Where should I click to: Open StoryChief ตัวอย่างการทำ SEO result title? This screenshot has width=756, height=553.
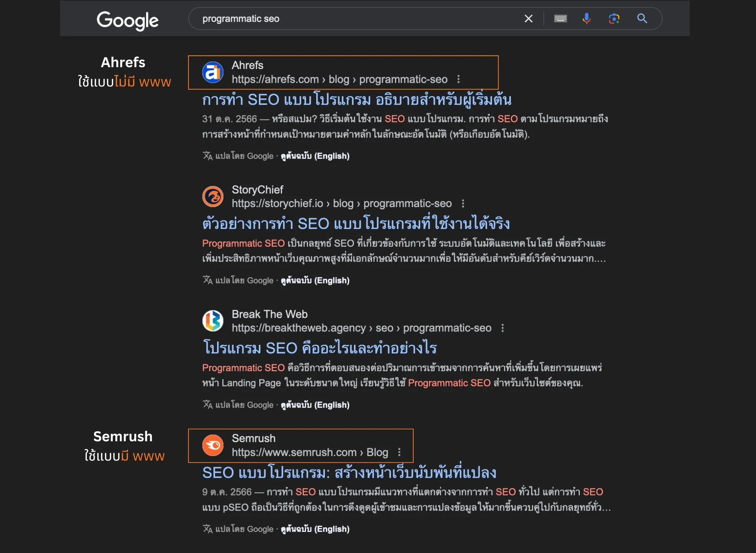tap(356, 224)
